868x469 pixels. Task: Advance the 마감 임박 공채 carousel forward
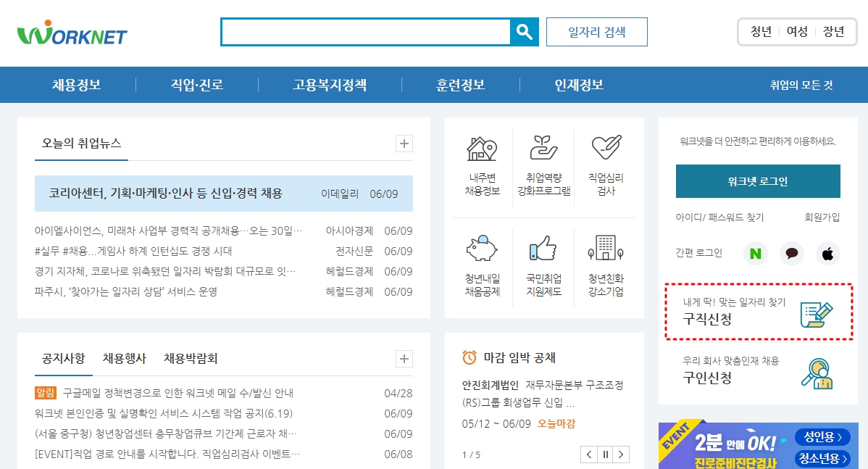(621, 453)
